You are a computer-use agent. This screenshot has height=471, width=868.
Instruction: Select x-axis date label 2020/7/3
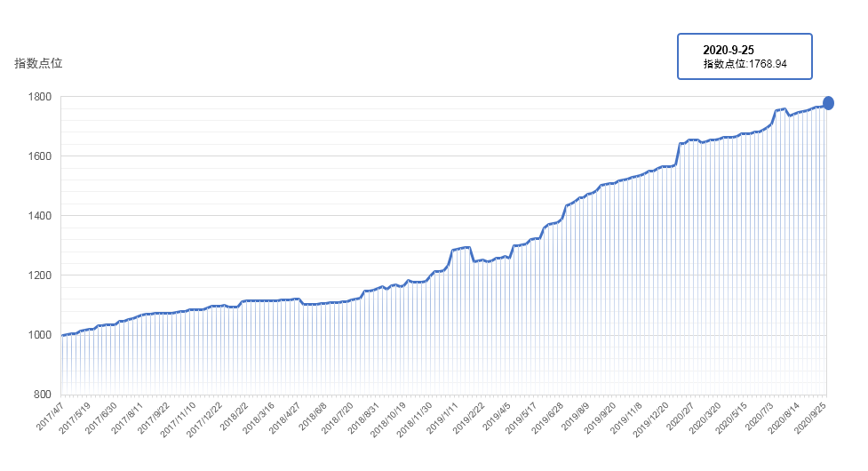coord(759,416)
